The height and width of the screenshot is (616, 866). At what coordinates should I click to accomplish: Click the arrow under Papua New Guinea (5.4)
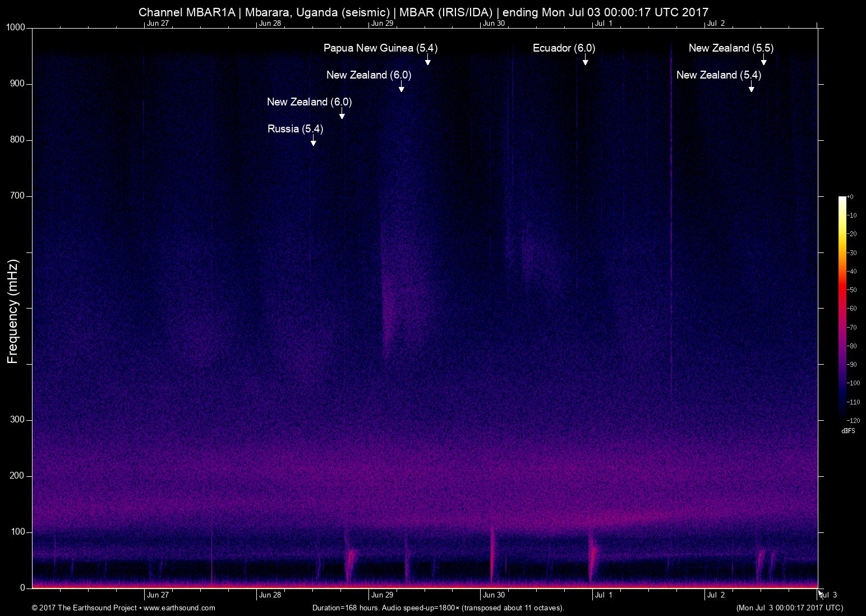click(427, 60)
